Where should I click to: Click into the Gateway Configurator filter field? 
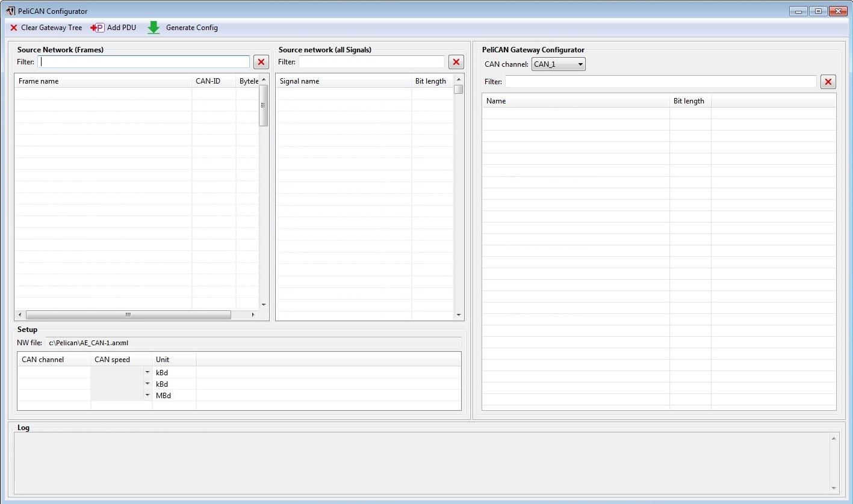(660, 82)
